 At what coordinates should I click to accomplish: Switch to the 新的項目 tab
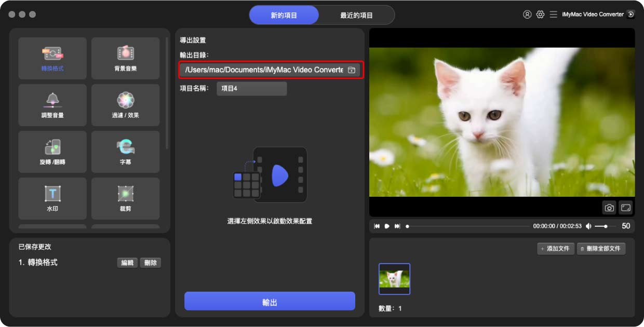(284, 15)
